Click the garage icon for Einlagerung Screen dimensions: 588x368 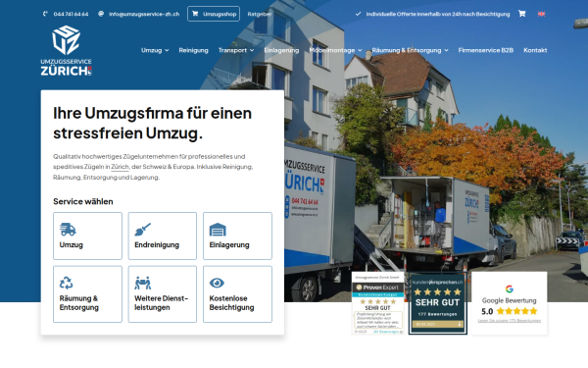coord(218,230)
